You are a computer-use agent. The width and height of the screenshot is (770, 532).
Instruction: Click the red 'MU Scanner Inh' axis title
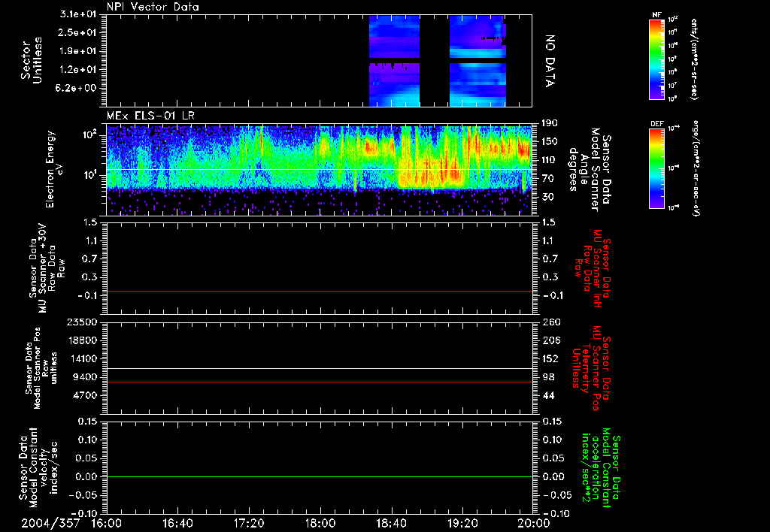(x=593, y=268)
